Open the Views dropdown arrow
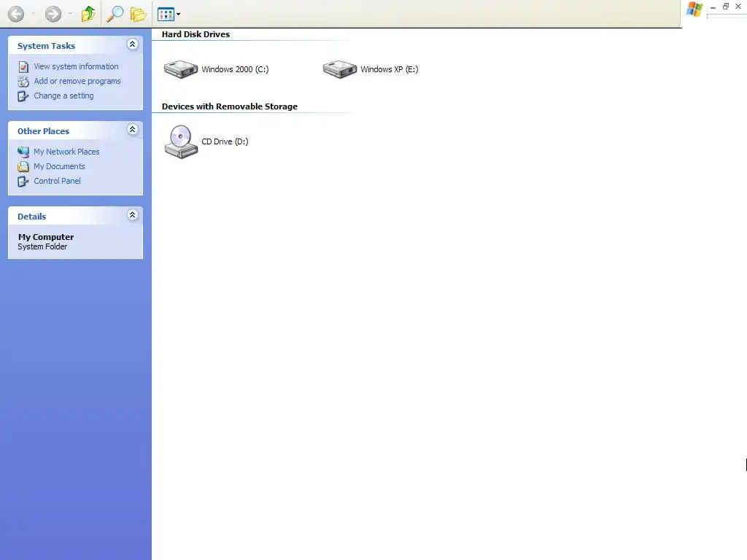The height and width of the screenshot is (560, 747). tap(179, 15)
